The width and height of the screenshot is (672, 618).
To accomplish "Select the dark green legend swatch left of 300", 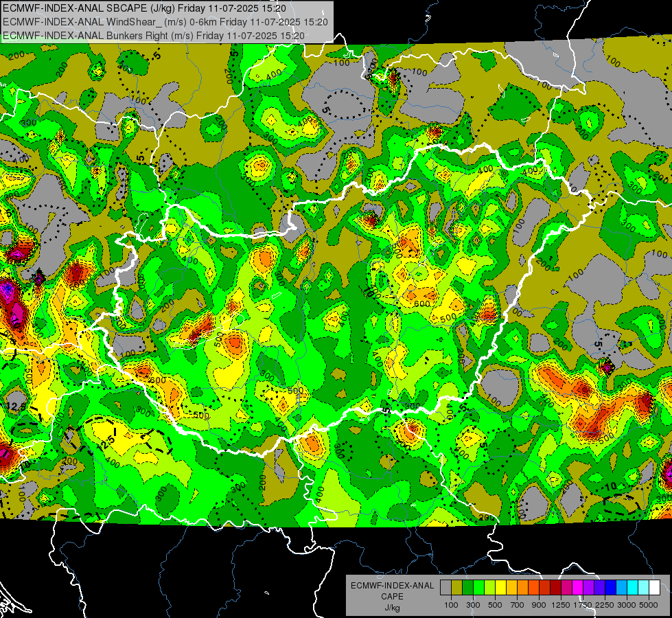I will [467, 588].
